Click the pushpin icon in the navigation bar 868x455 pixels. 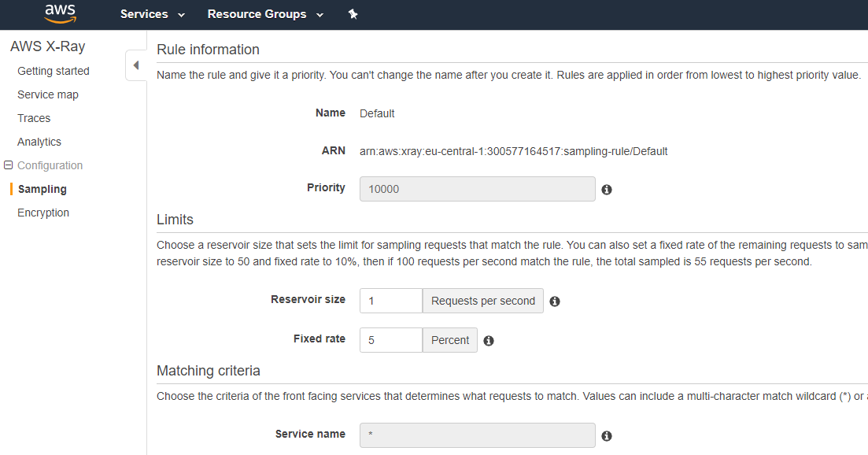tap(353, 13)
